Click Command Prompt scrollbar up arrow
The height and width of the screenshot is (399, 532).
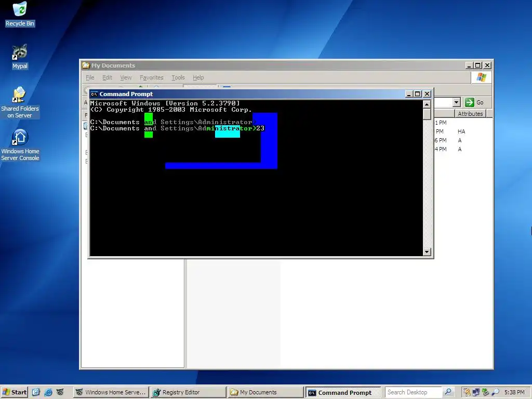(427, 104)
